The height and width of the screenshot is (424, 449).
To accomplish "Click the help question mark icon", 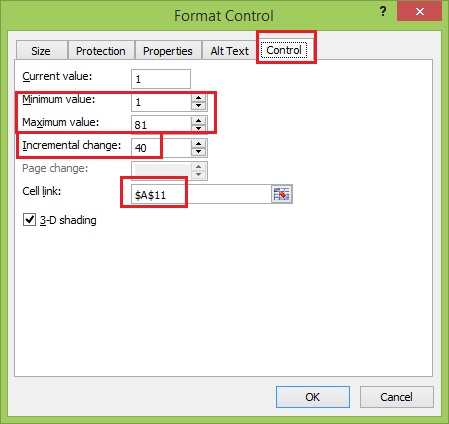I will tap(383, 12).
